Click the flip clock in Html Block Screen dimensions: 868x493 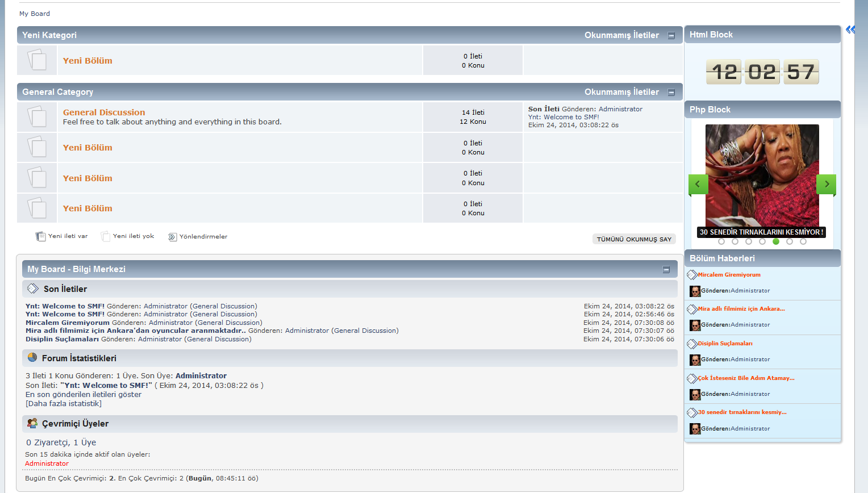[762, 72]
